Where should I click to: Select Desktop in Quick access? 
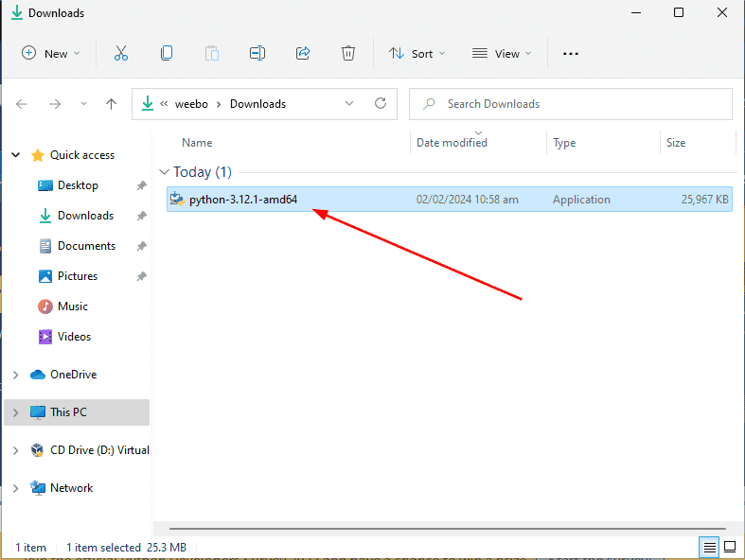78,185
